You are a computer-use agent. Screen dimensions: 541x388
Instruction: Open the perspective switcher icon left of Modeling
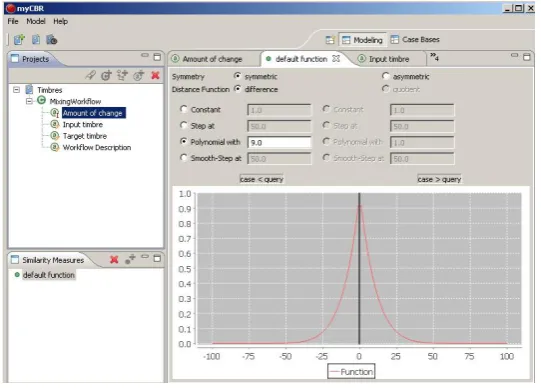coord(330,40)
